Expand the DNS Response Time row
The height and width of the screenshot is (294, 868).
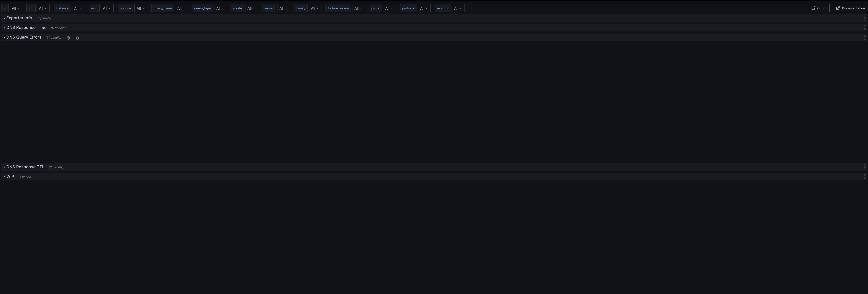(x=26, y=28)
